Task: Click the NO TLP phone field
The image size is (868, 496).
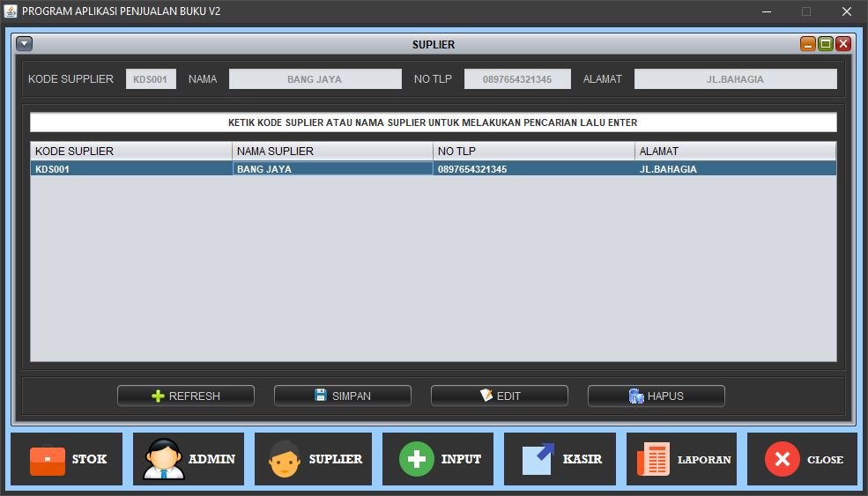Action: [517, 79]
